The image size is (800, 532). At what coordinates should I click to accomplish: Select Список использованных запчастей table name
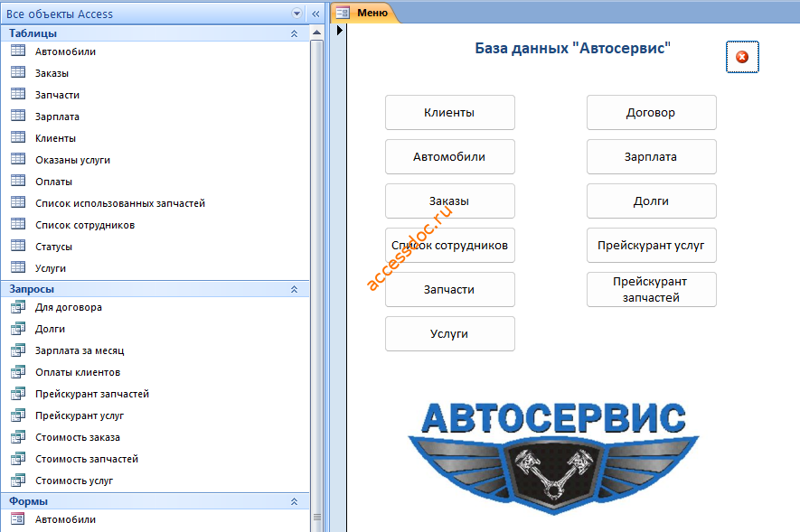(x=120, y=203)
